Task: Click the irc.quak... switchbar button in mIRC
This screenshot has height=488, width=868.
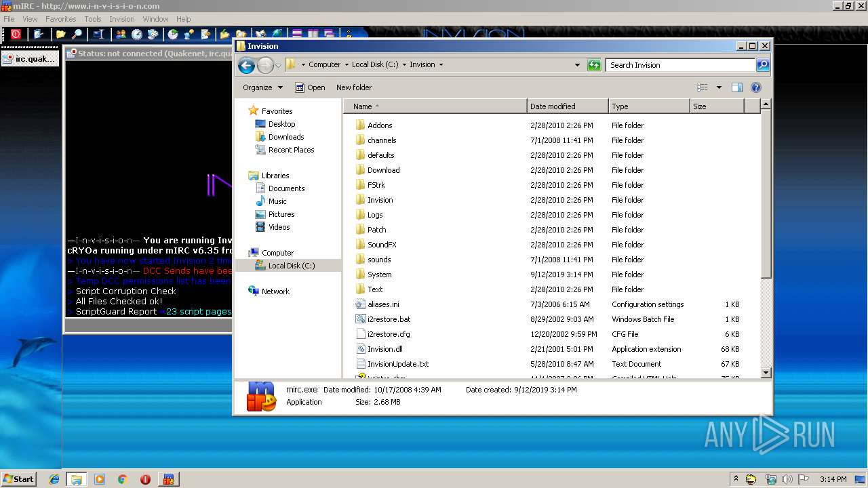Action: point(31,59)
